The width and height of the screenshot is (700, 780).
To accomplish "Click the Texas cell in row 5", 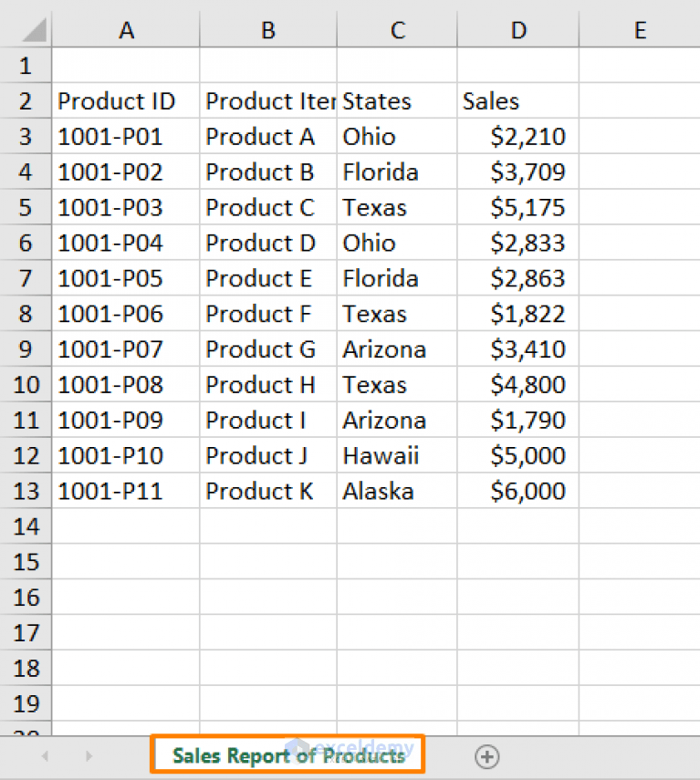I will click(x=397, y=207).
